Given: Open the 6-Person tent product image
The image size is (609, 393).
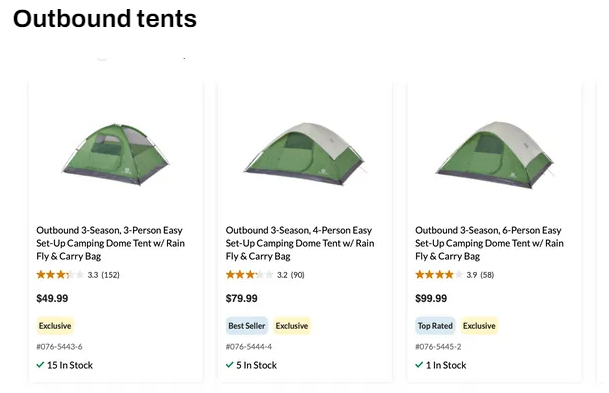Looking at the screenshot, I should (x=494, y=155).
